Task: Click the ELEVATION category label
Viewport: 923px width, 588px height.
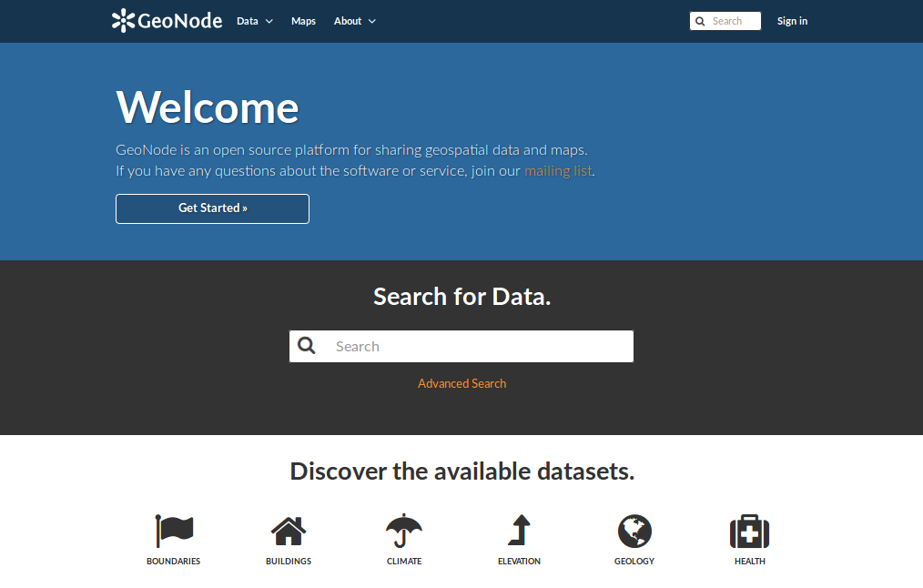Action: click(x=519, y=562)
